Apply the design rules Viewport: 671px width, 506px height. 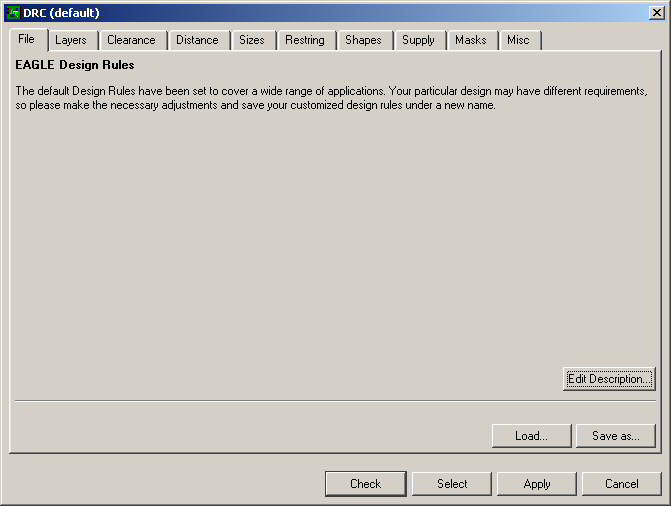click(537, 484)
